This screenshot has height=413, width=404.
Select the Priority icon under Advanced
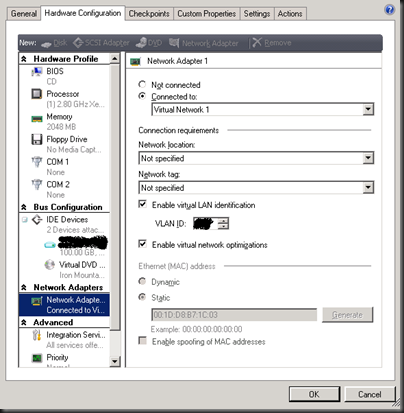pyautogui.click(x=37, y=358)
